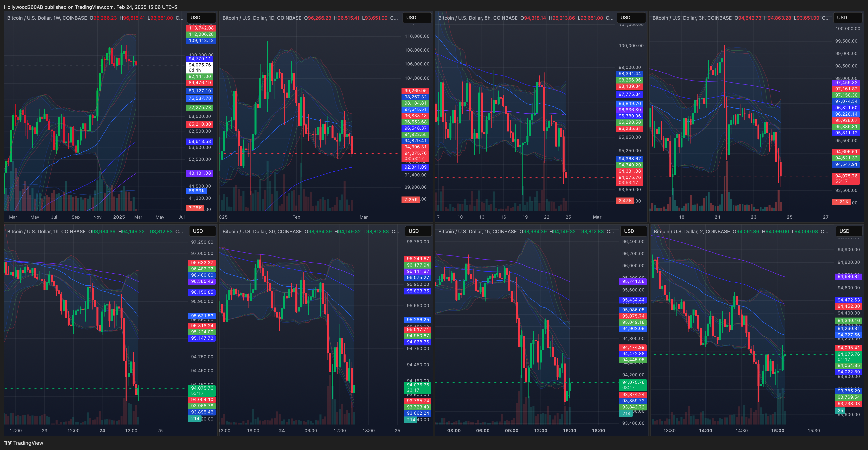Viewport: 868px width, 450px height.
Task: Click the 'Bitcoin / U.S. Dollar, 2, COINBASE' title
Action: coord(692,231)
